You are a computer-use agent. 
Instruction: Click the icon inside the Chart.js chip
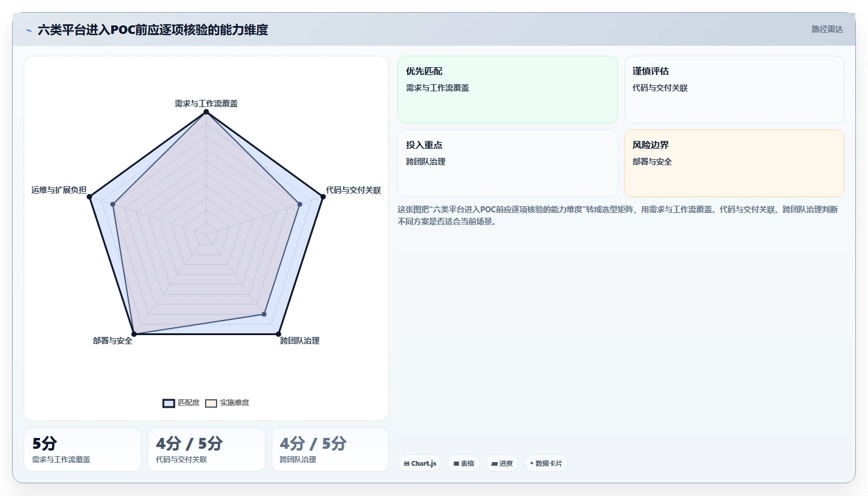pos(406,463)
